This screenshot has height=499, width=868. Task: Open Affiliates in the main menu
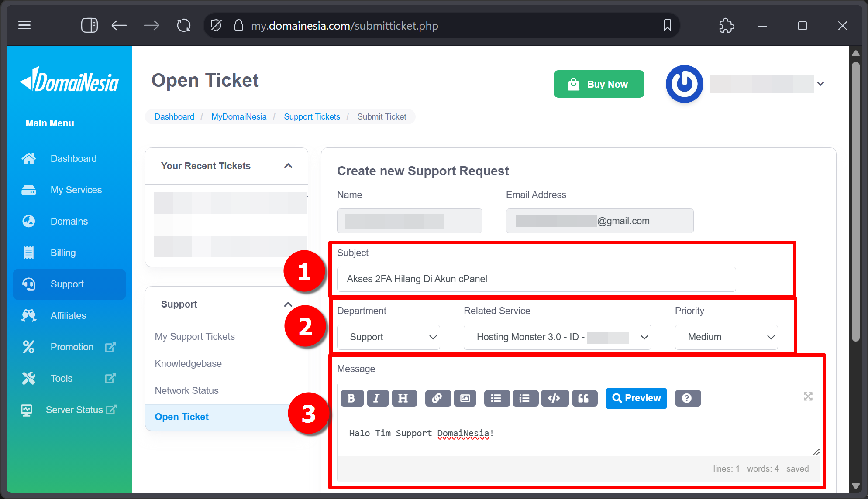(69, 315)
